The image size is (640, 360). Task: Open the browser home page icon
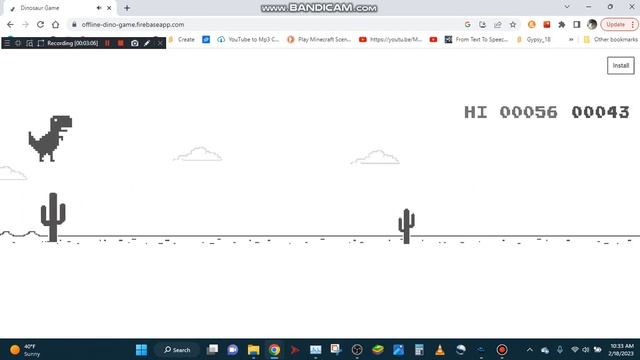(56, 24)
